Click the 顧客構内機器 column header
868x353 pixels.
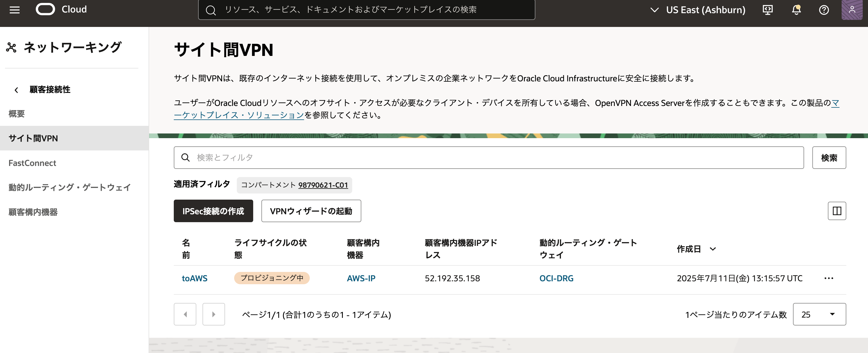pyautogui.click(x=363, y=249)
